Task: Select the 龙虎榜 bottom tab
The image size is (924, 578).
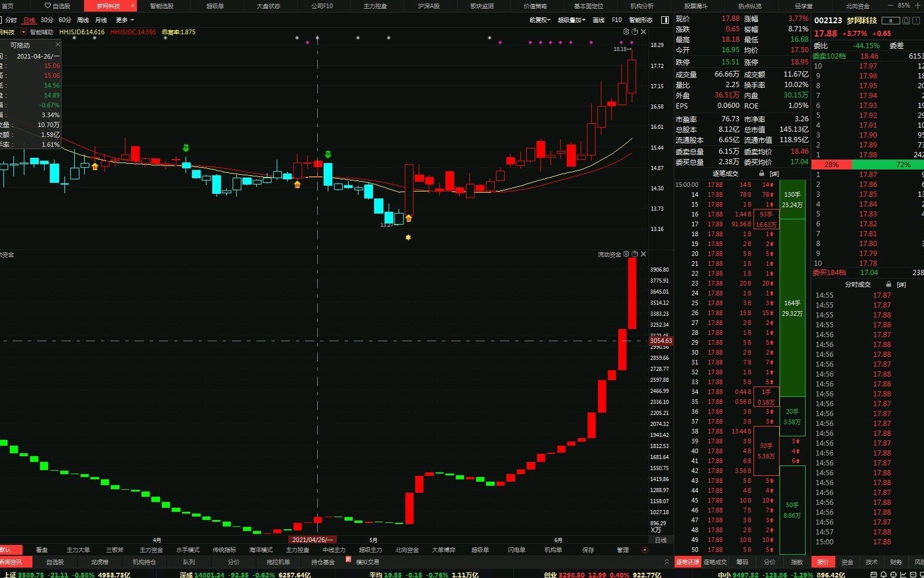Action: coord(99,562)
